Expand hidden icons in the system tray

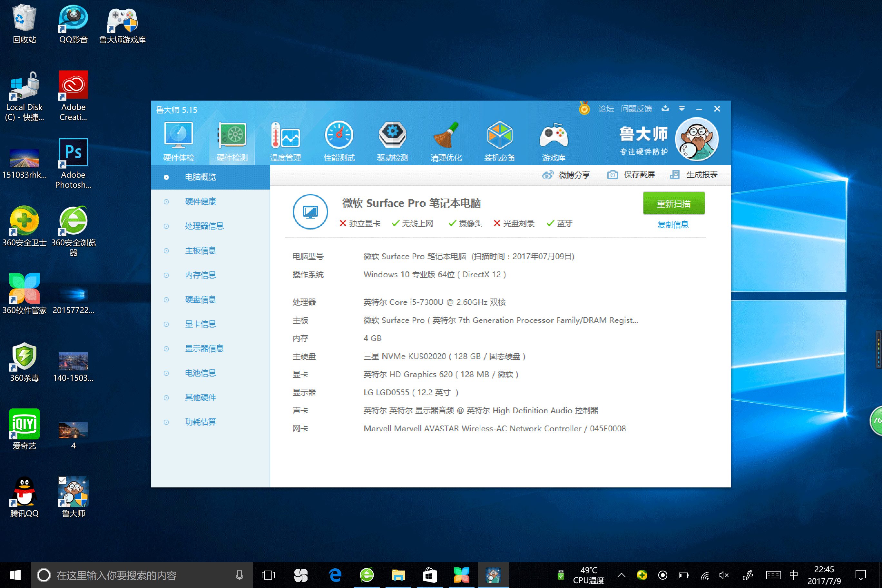622,575
